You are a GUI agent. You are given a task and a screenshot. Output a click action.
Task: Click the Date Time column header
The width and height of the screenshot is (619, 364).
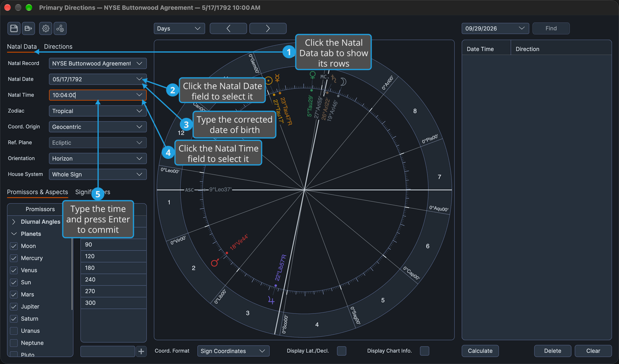click(486, 49)
